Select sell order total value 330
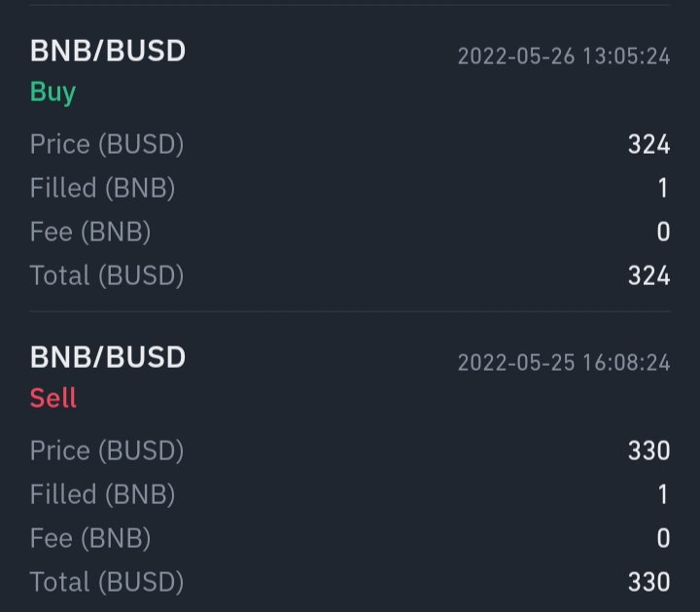700x612 pixels. pos(648,582)
